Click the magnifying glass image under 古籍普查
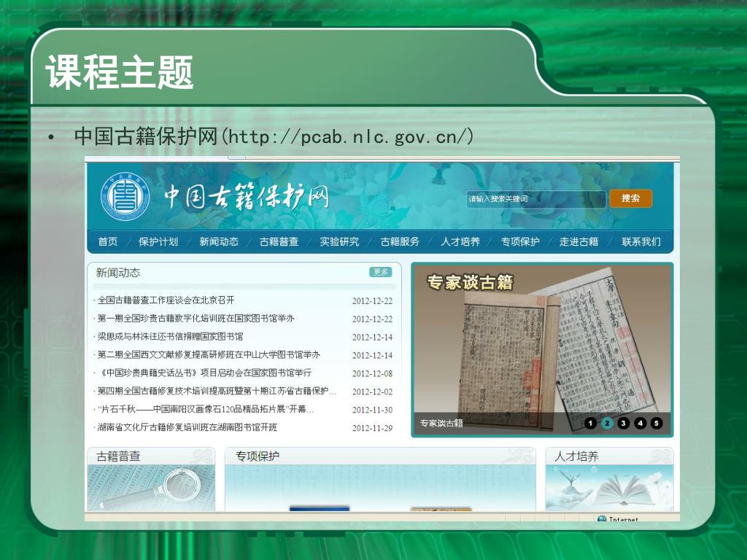Viewport: 747px width, 560px height. [x=151, y=488]
